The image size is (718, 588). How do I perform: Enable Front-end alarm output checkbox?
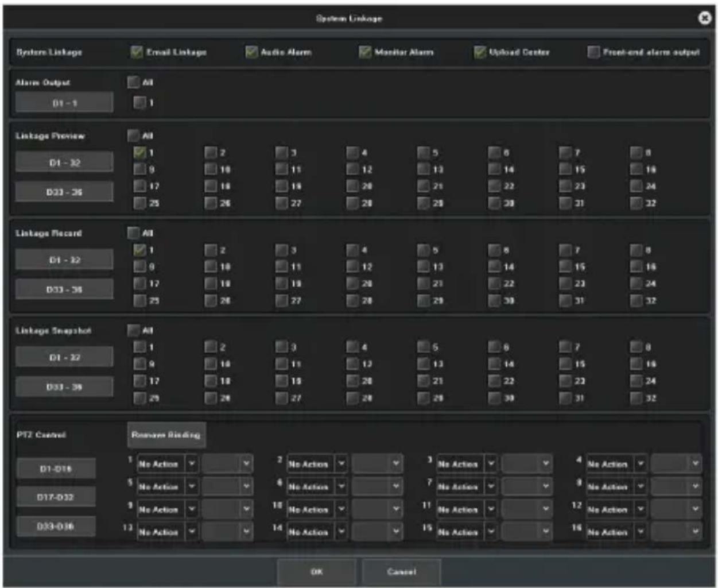(x=593, y=52)
